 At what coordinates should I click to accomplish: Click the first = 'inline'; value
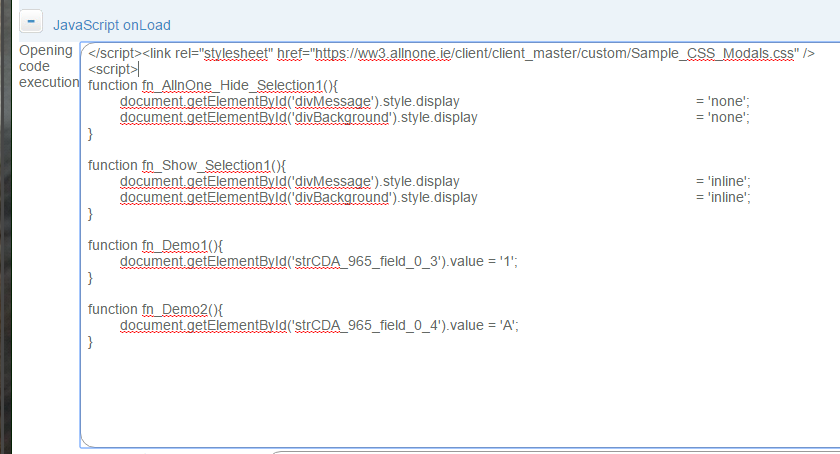tap(723, 182)
